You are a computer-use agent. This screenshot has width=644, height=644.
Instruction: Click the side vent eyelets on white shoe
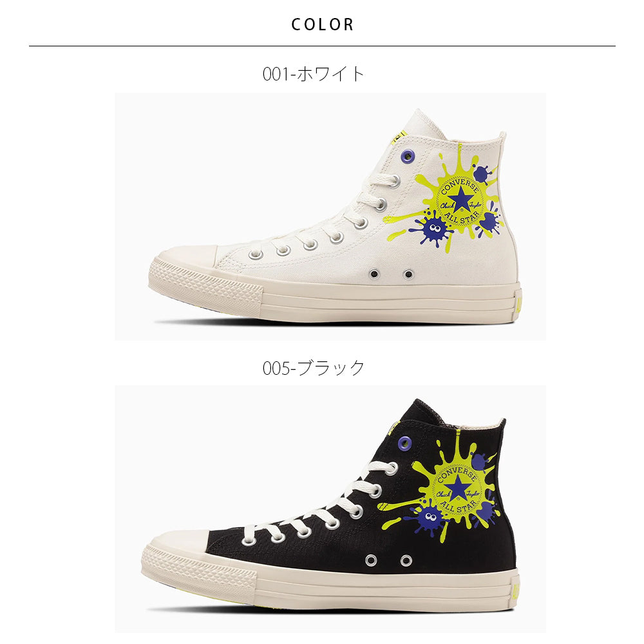pyautogui.click(x=391, y=274)
